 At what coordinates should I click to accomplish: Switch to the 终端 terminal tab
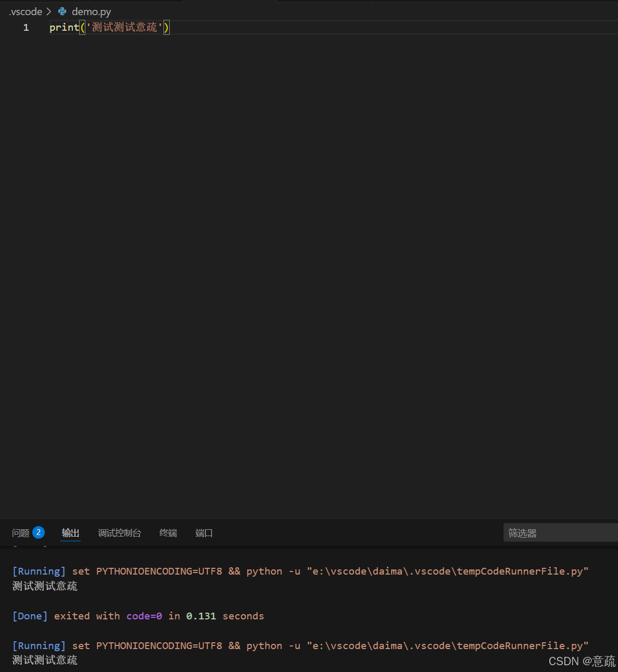click(x=168, y=533)
